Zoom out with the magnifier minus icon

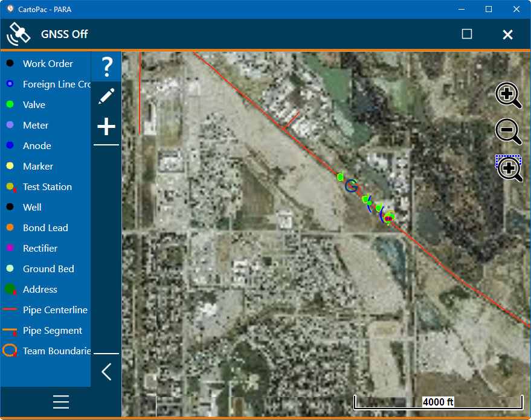[508, 131]
